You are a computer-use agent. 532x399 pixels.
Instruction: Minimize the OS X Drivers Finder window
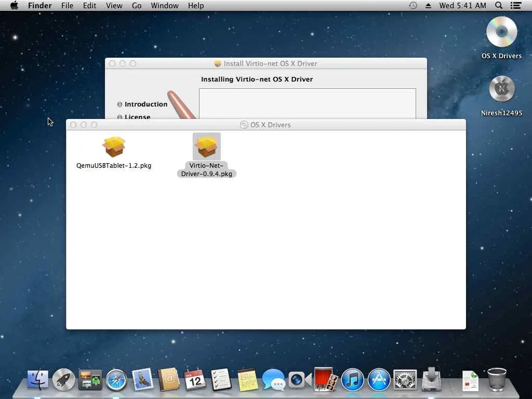pyautogui.click(x=84, y=125)
